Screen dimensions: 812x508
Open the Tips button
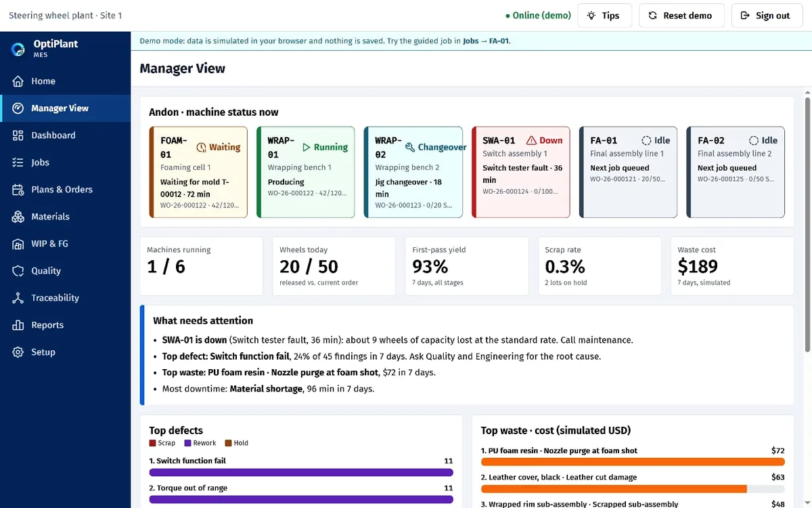click(x=604, y=16)
